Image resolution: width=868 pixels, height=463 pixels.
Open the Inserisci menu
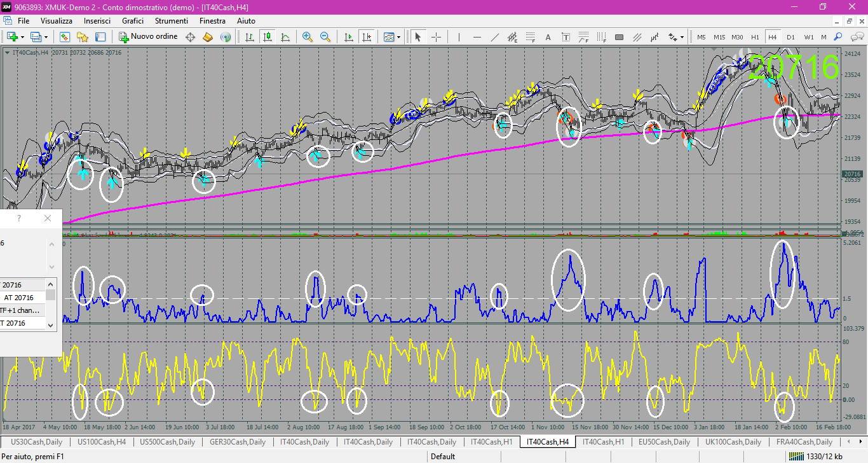click(x=97, y=21)
